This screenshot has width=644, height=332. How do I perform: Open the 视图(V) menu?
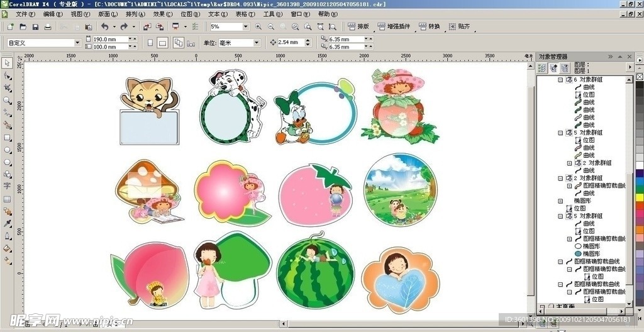pyautogui.click(x=80, y=14)
